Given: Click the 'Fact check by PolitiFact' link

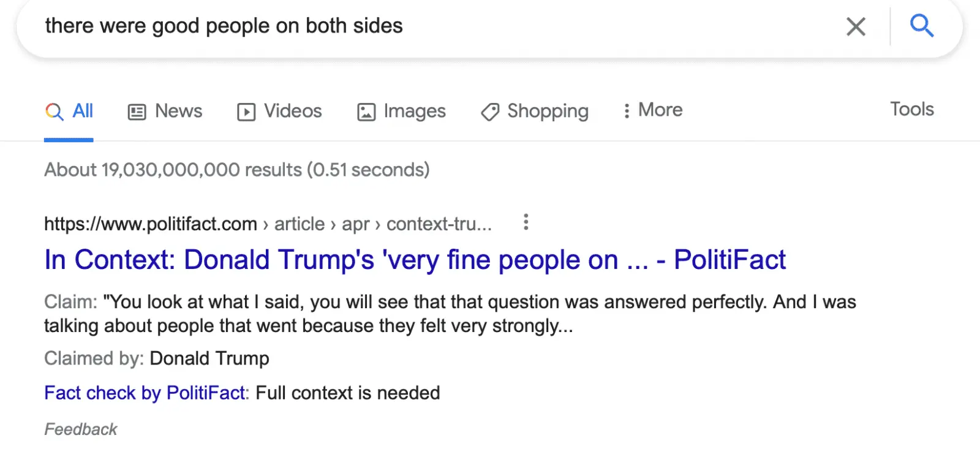Looking at the screenshot, I should (144, 393).
